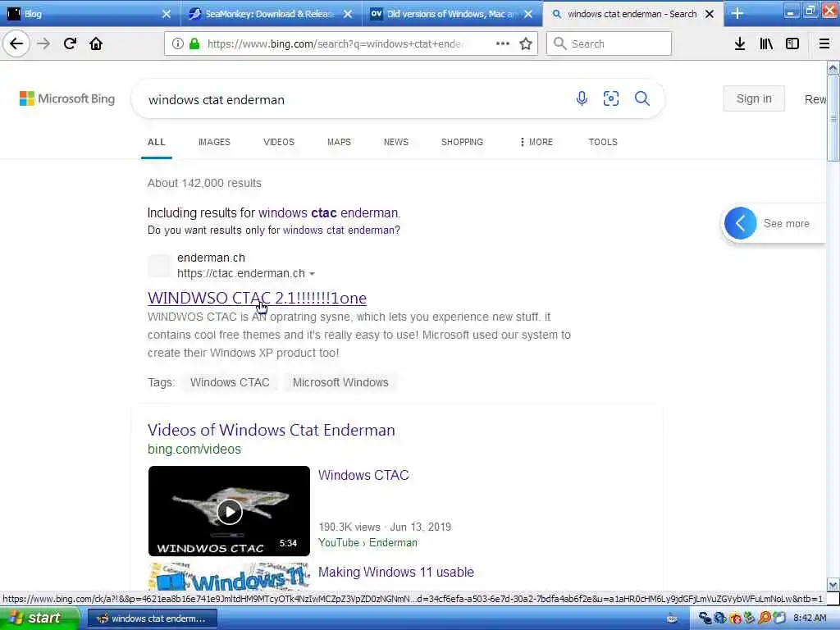Screen dimensions: 840x630
Task: Click the red security shield tray icon
Action: (x=736, y=619)
